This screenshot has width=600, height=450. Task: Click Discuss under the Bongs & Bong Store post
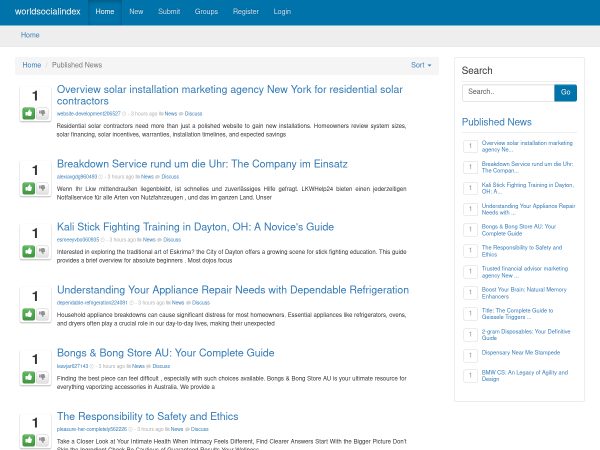pyautogui.click(x=161, y=366)
